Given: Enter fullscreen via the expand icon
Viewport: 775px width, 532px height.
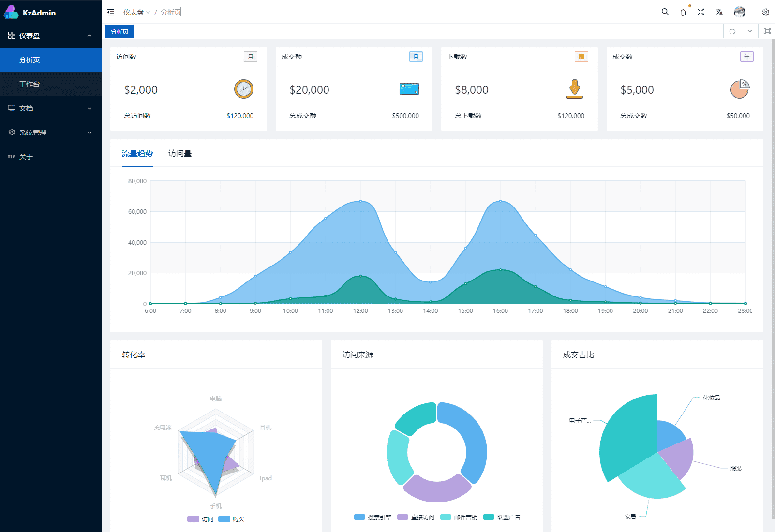Looking at the screenshot, I should point(701,12).
